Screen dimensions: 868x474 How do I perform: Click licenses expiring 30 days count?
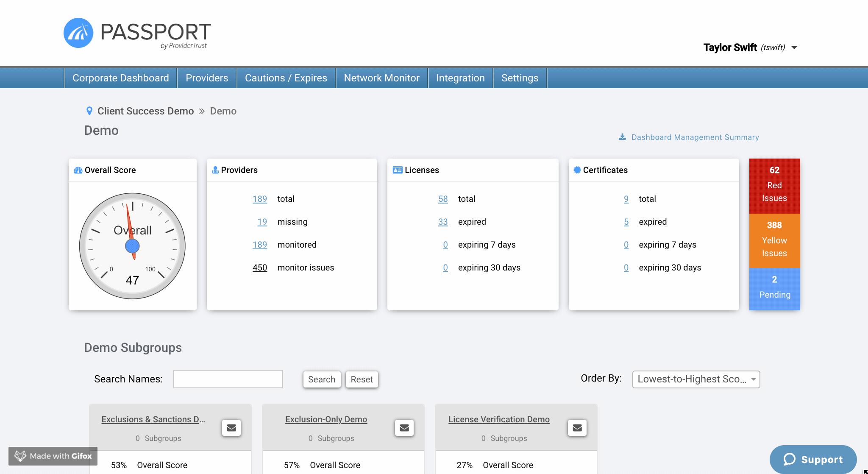(x=445, y=268)
